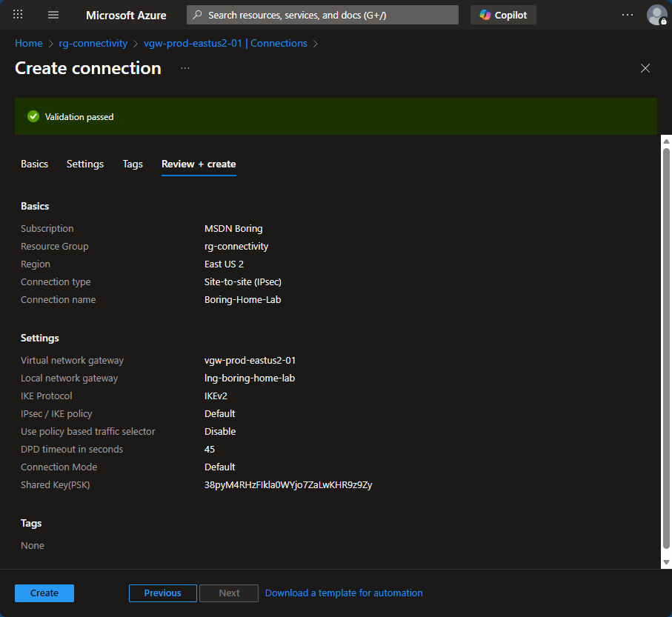672x617 pixels.
Task: Open the account avatar menu
Action: pyautogui.click(x=656, y=15)
